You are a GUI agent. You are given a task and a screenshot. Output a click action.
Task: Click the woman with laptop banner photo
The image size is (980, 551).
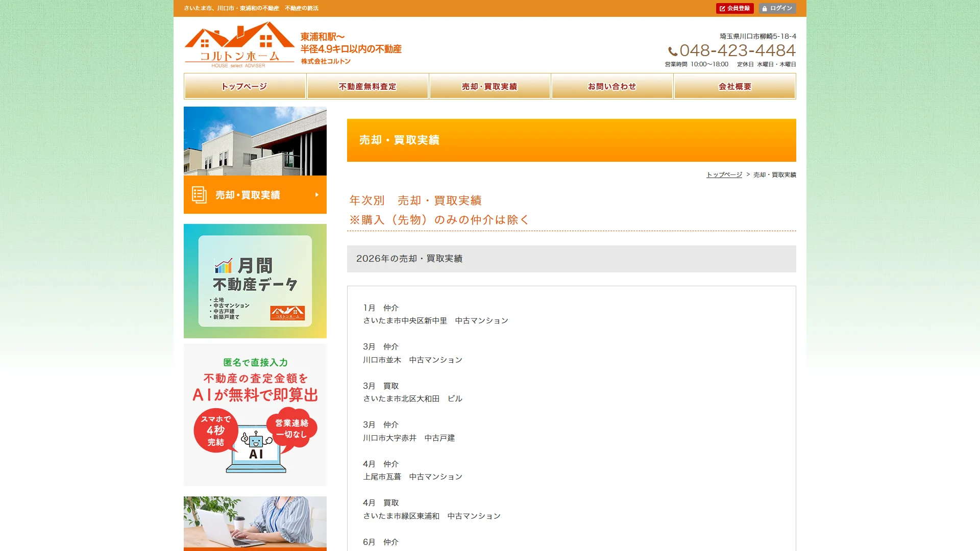pos(255,522)
